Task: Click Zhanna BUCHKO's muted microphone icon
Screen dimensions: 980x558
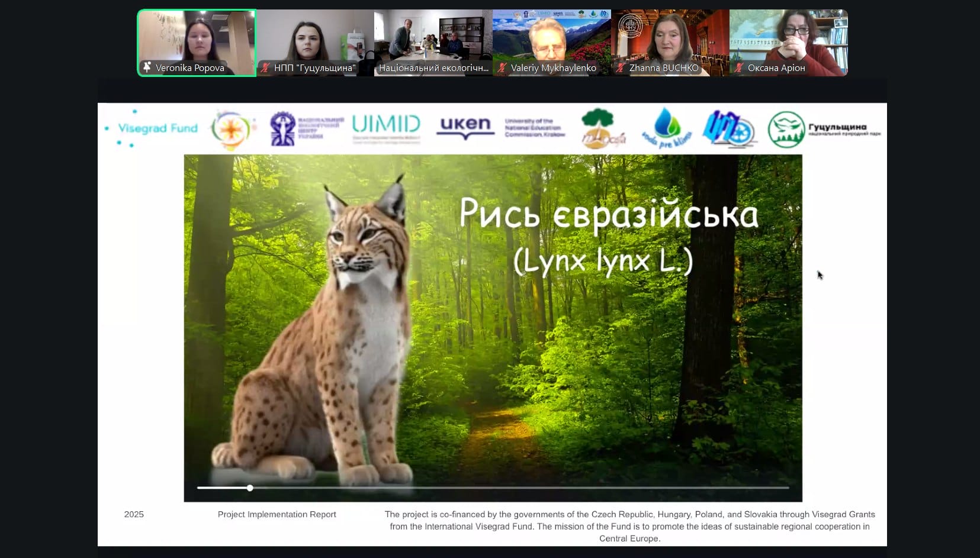Action: [621, 68]
